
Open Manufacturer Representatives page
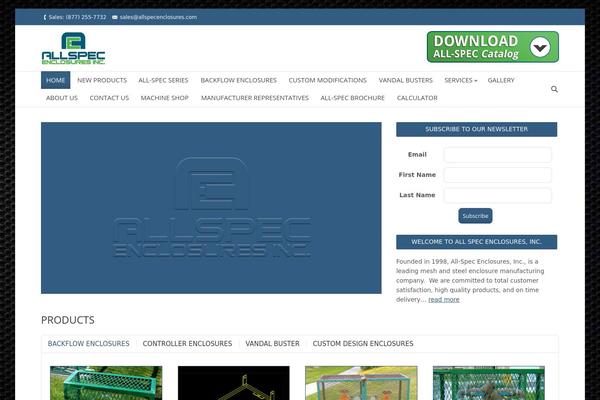coord(255,98)
